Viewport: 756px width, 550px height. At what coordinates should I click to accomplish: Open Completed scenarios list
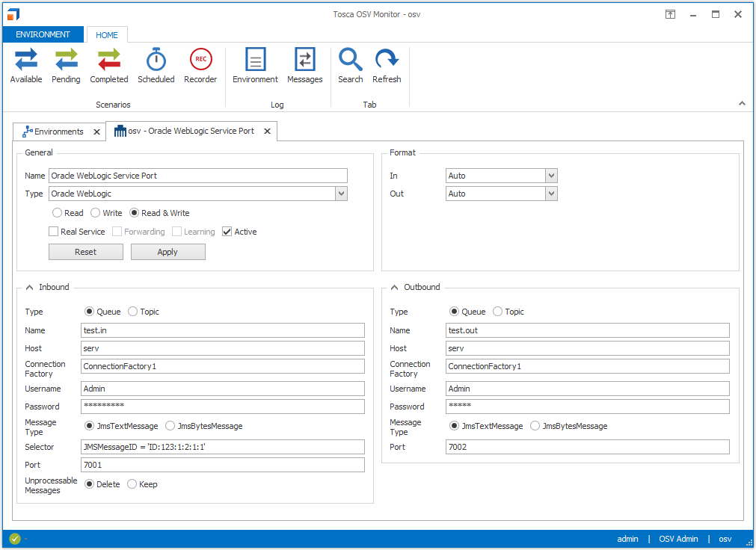(109, 66)
